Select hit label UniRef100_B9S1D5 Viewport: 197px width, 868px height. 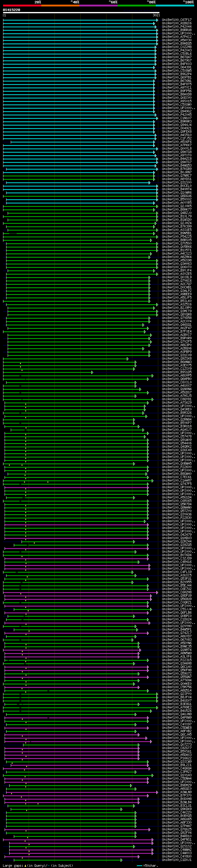coord(177,372)
